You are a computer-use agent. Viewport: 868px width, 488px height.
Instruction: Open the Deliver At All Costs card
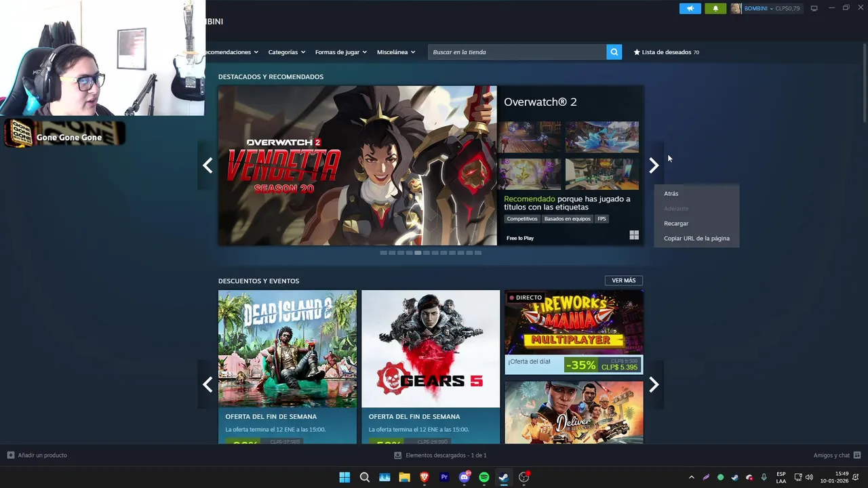tap(574, 412)
